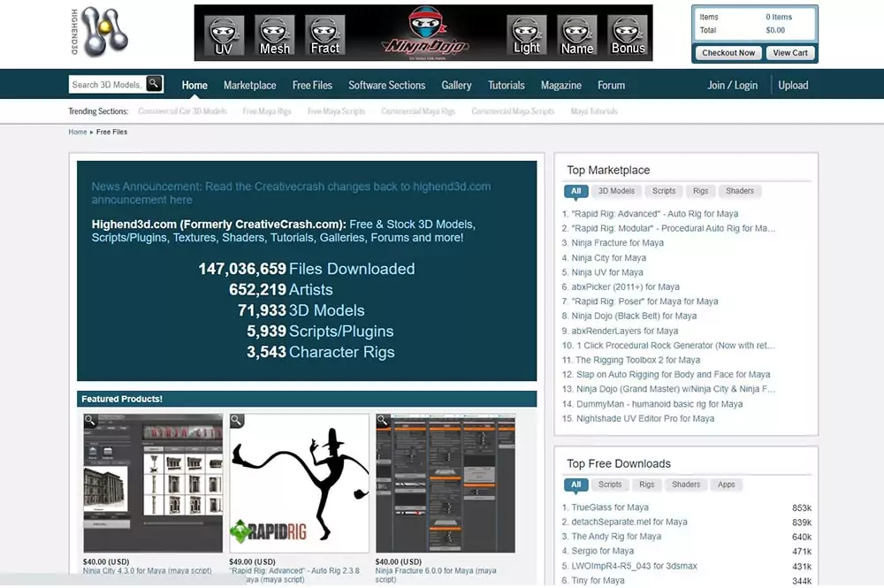Open the Rapid Rig featured product thumbnail
The width and height of the screenshot is (884, 588).
coord(300,483)
